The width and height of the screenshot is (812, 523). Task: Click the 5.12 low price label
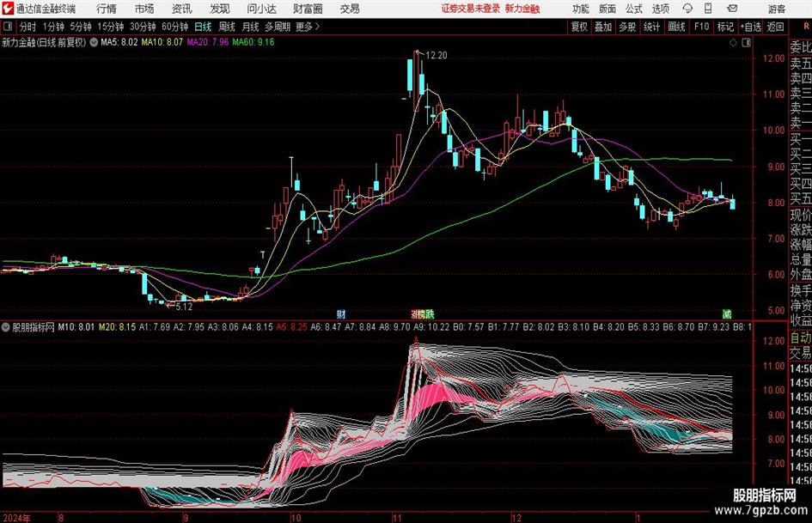pyautogui.click(x=183, y=307)
